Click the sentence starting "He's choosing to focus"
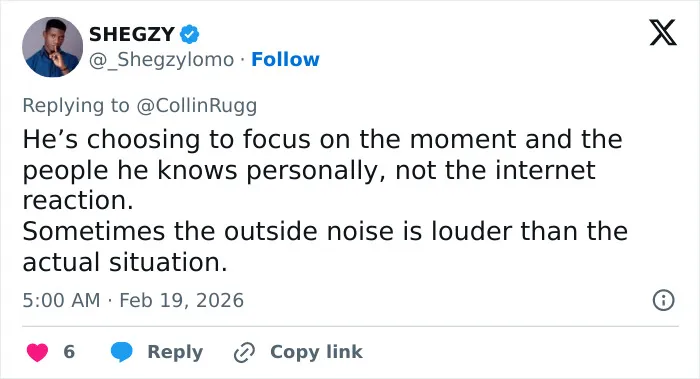The width and height of the screenshot is (700, 379). [322, 170]
